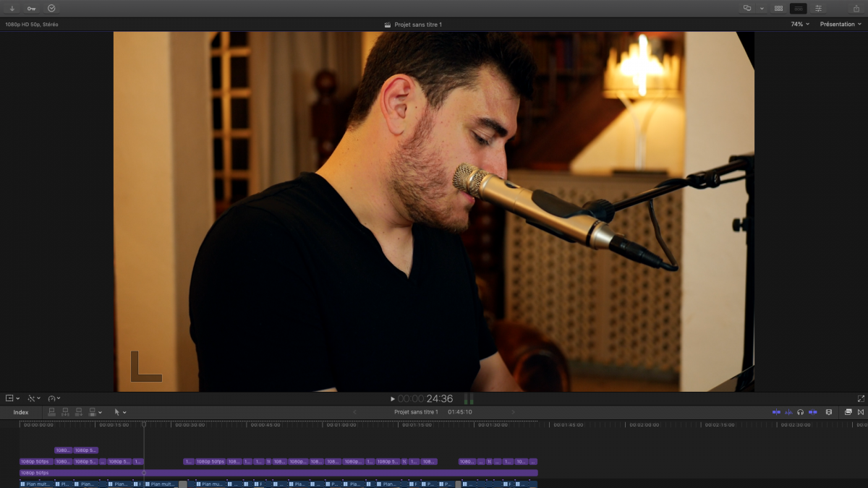This screenshot has height=488, width=868.
Task: Play the project in the viewer
Action: pyautogui.click(x=393, y=399)
